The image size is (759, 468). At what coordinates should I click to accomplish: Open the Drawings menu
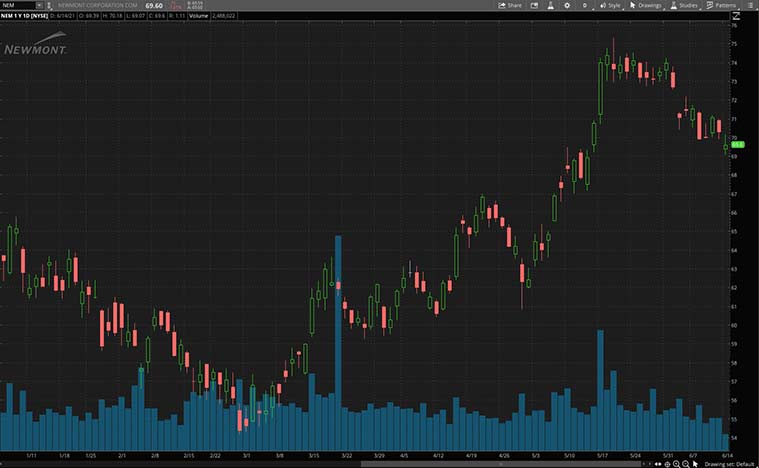click(x=647, y=5)
